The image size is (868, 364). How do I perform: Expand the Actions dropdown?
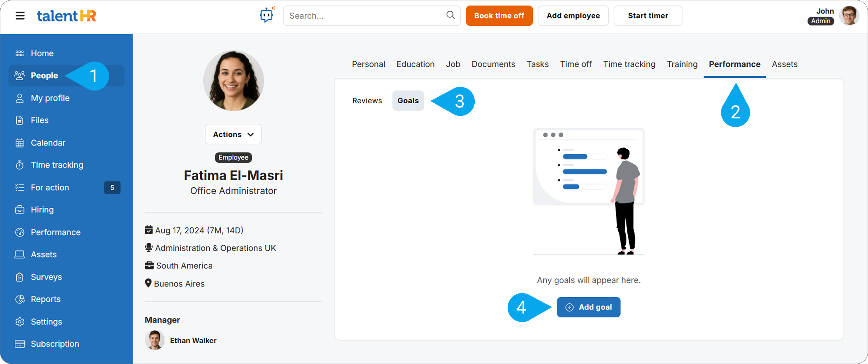coord(233,134)
